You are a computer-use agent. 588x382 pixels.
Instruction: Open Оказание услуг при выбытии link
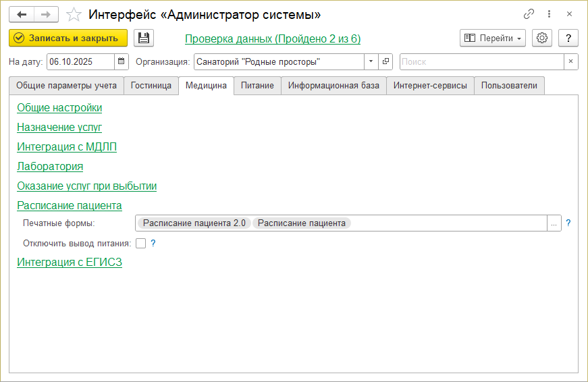pos(86,186)
